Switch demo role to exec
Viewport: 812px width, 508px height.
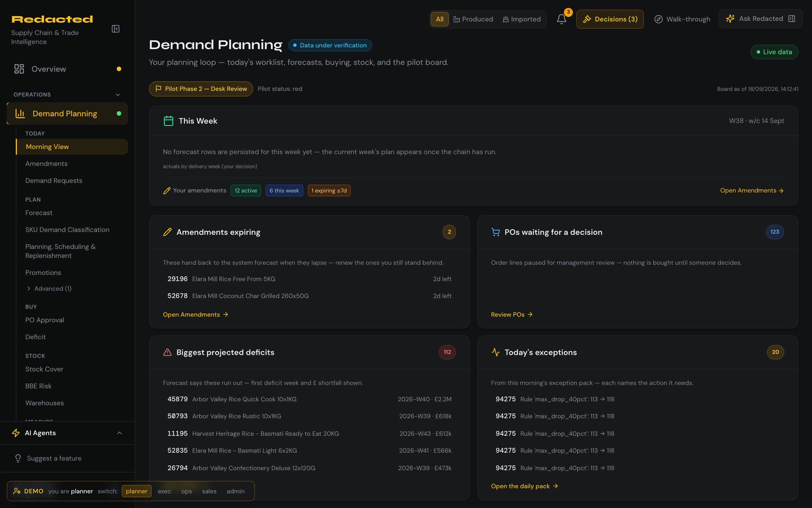coord(164,491)
